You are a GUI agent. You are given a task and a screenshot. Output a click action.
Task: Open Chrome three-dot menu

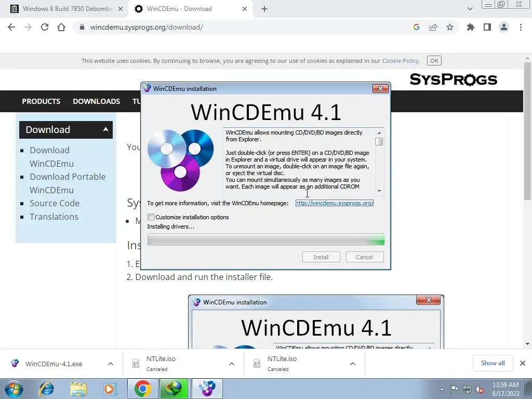pos(521,27)
